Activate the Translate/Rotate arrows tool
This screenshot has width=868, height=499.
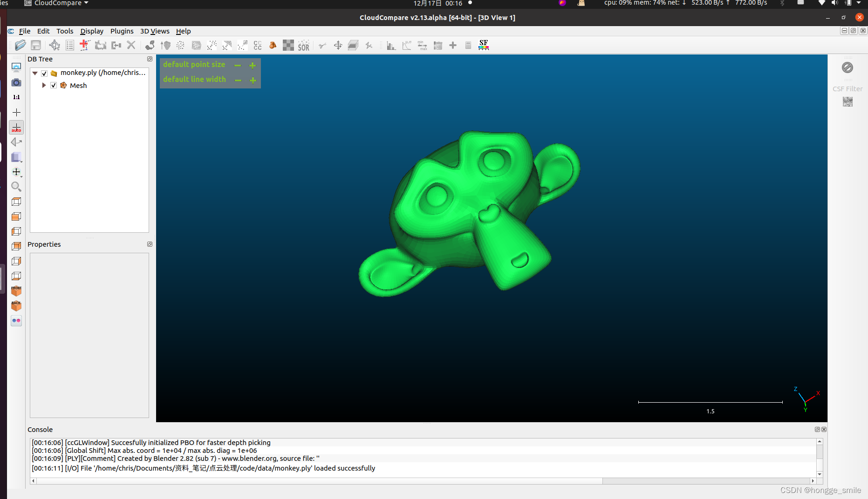coord(338,45)
